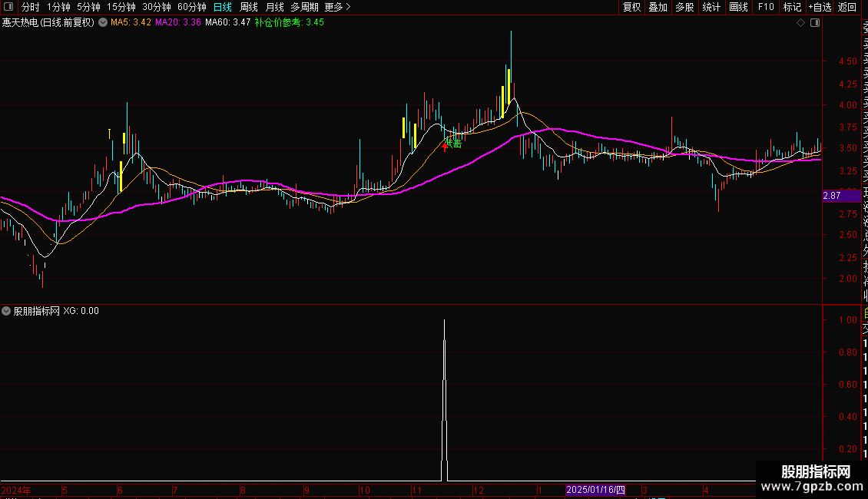Image resolution: width=868 pixels, height=499 pixels.
Task: Activate the 画线 drawing tool
Action: [x=738, y=7]
